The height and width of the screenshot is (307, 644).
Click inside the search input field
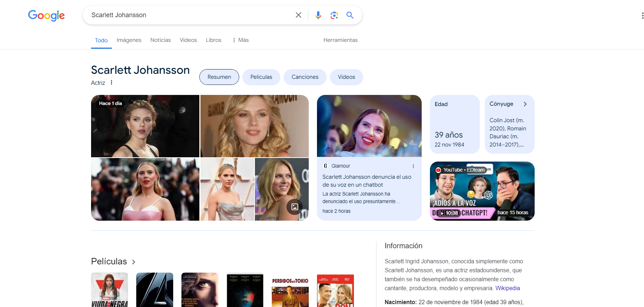click(190, 15)
